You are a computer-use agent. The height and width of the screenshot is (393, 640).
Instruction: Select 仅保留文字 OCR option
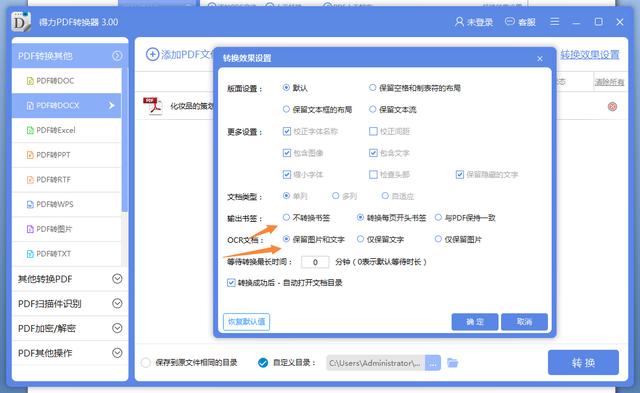pyautogui.click(x=360, y=239)
